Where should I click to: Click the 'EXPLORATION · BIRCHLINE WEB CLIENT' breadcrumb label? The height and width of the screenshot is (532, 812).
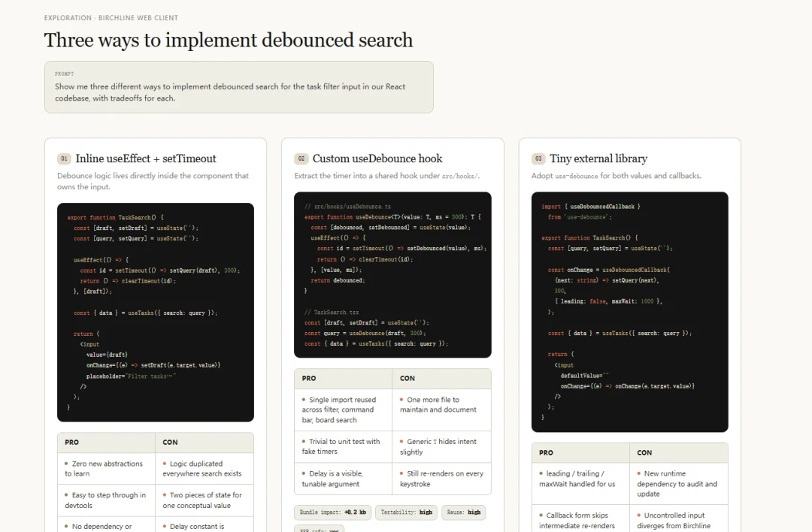pyautogui.click(x=111, y=17)
